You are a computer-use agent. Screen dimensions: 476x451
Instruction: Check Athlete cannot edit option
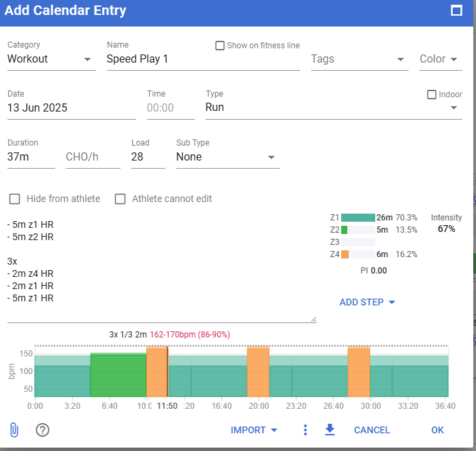point(121,199)
